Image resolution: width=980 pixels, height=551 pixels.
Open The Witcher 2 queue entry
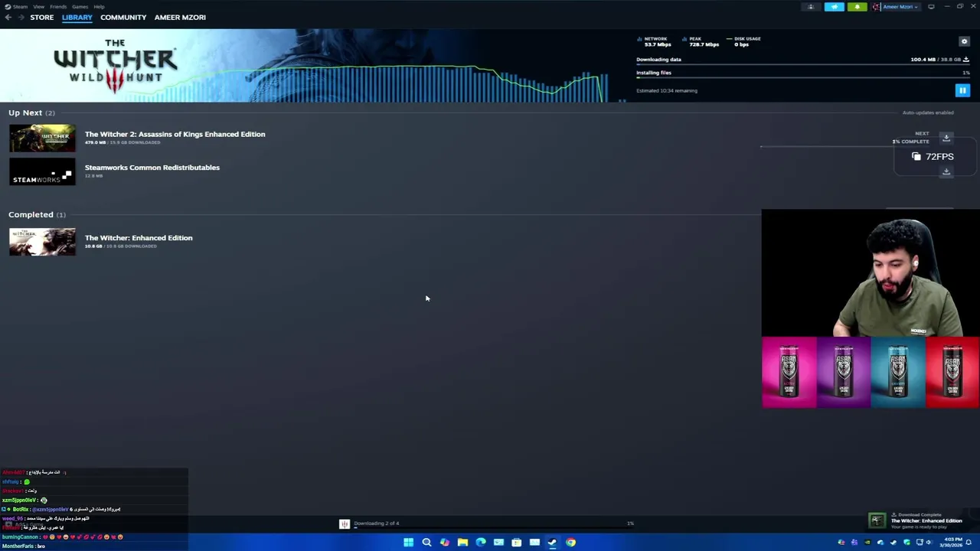(175, 134)
